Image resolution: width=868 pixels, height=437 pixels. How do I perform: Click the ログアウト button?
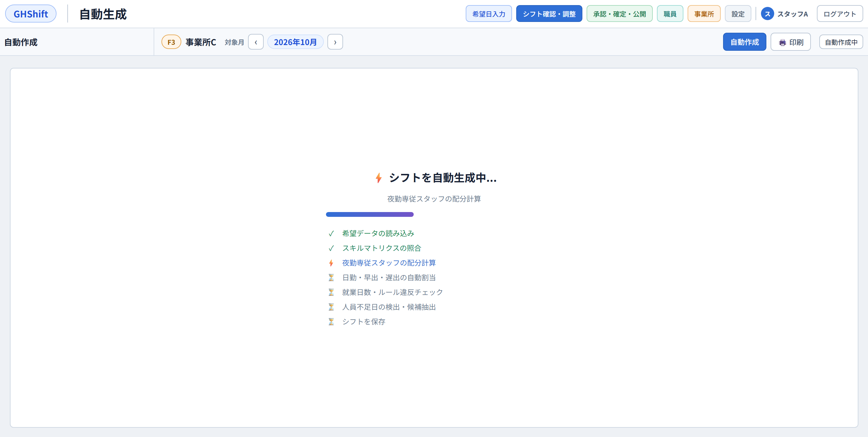click(840, 14)
